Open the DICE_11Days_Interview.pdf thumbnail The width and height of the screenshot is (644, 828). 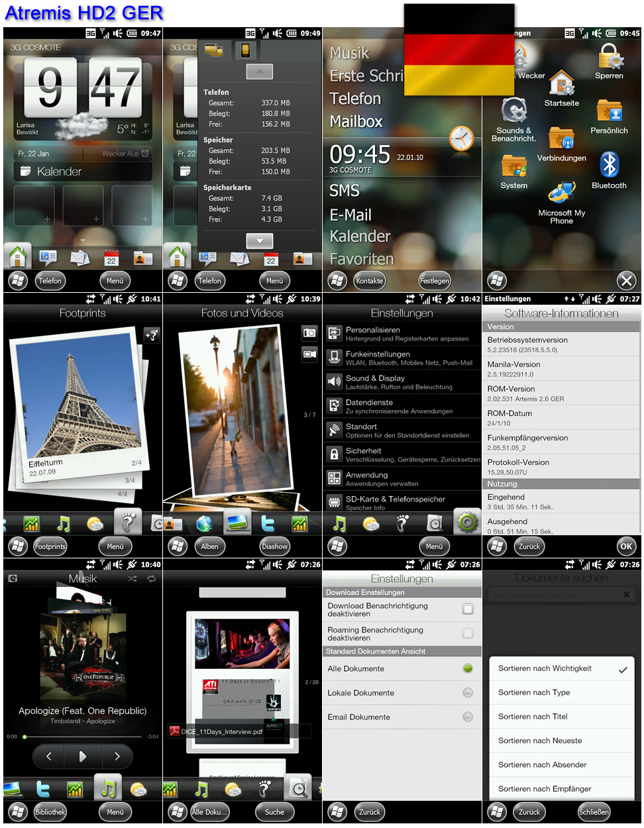[242, 681]
